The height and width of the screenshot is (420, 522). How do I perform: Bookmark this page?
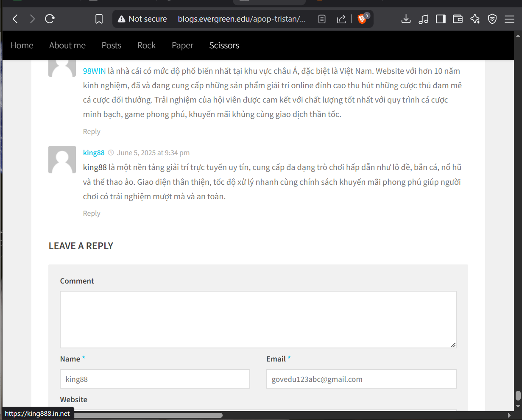[99, 19]
